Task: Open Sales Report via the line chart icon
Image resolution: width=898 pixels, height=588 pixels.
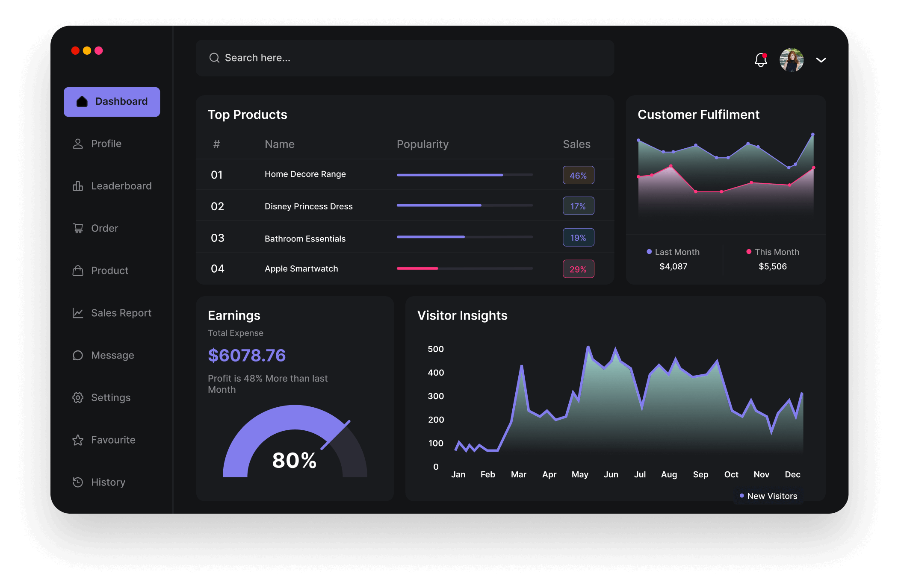Action: (x=77, y=312)
